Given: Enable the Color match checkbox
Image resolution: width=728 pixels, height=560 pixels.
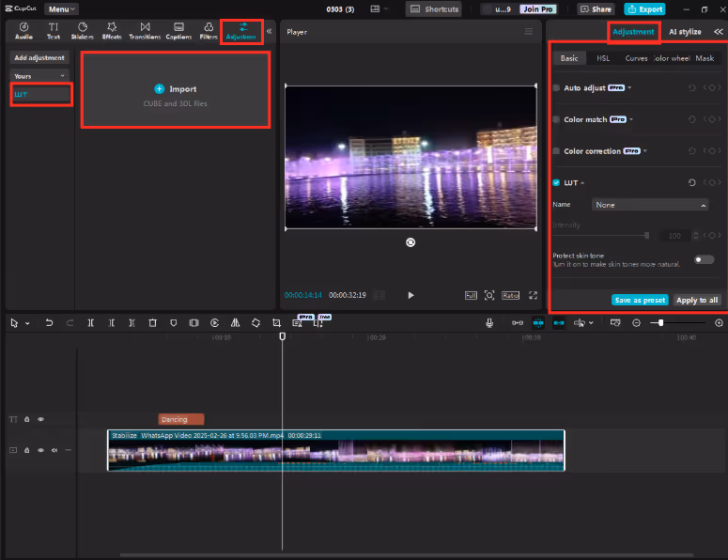Looking at the screenshot, I should 556,119.
